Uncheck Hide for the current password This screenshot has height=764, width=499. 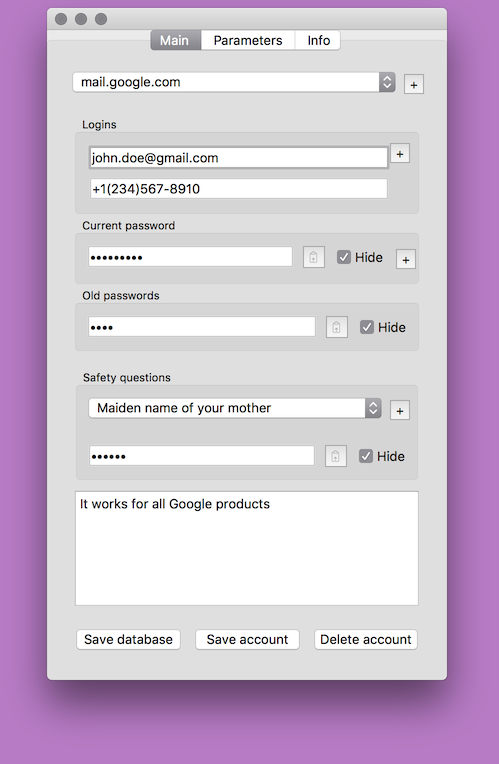click(344, 257)
